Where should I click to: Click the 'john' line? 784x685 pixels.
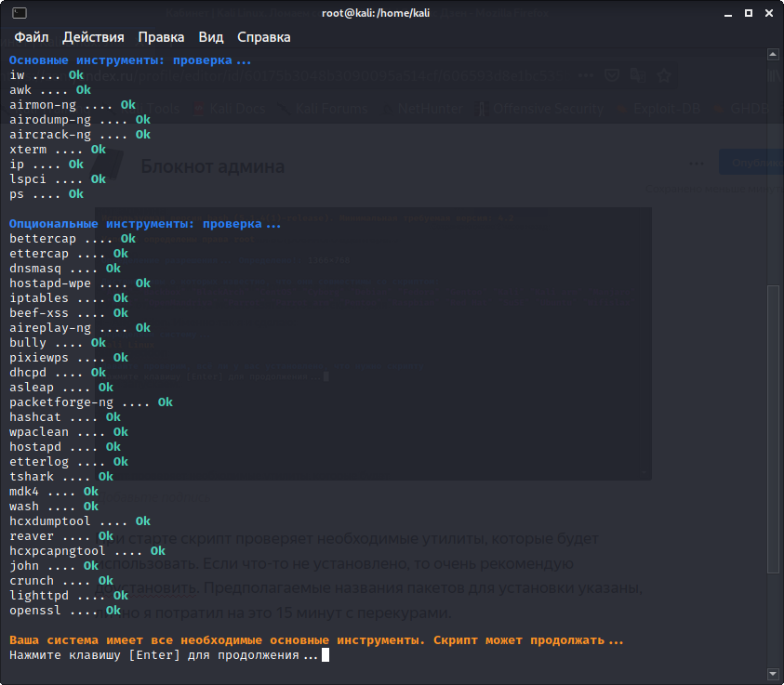pos(54,566)
